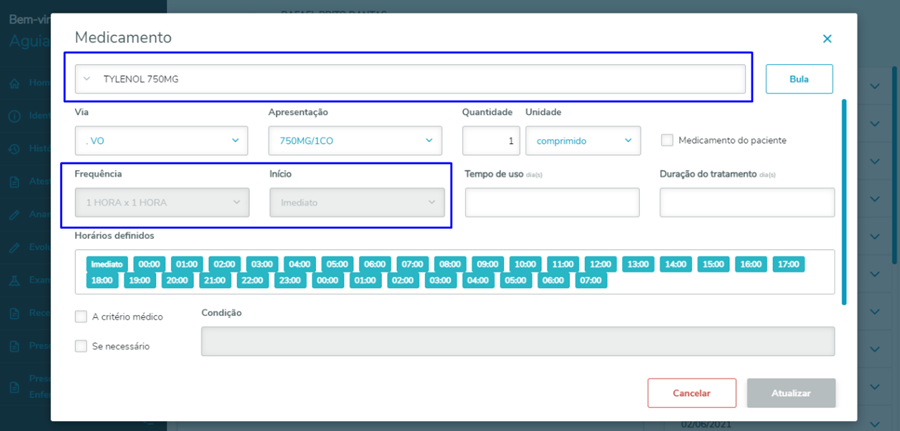Click the 'Tempo de uso' input field
This screenshot has height=431, width=900.
(x=552, y=203)
